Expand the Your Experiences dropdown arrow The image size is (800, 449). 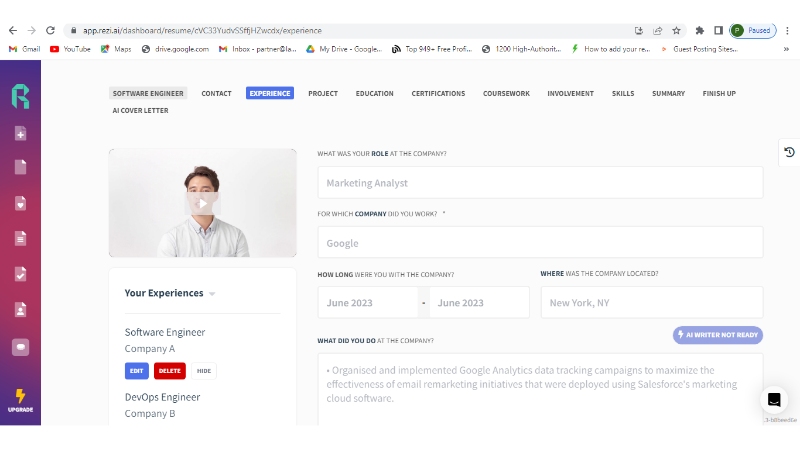point(212,294)
